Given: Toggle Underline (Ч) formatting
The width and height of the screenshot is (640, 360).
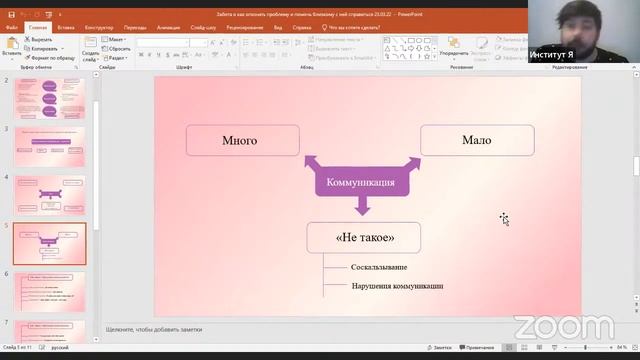Looking at the screenshot, I should (158, 55).
